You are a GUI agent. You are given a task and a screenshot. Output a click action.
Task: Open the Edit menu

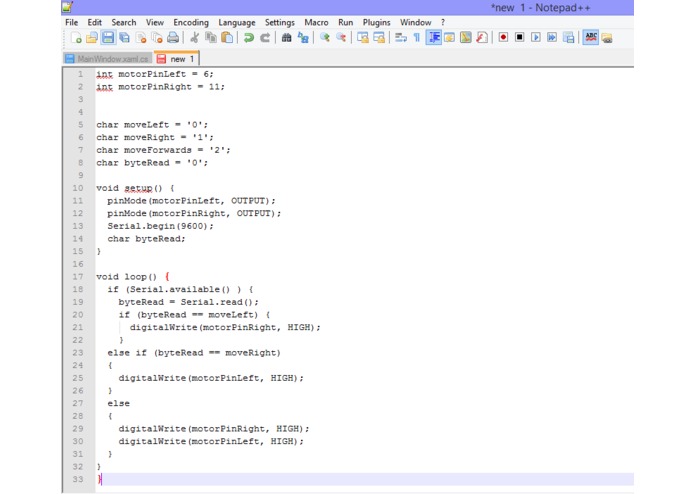[x=94, y=22]
